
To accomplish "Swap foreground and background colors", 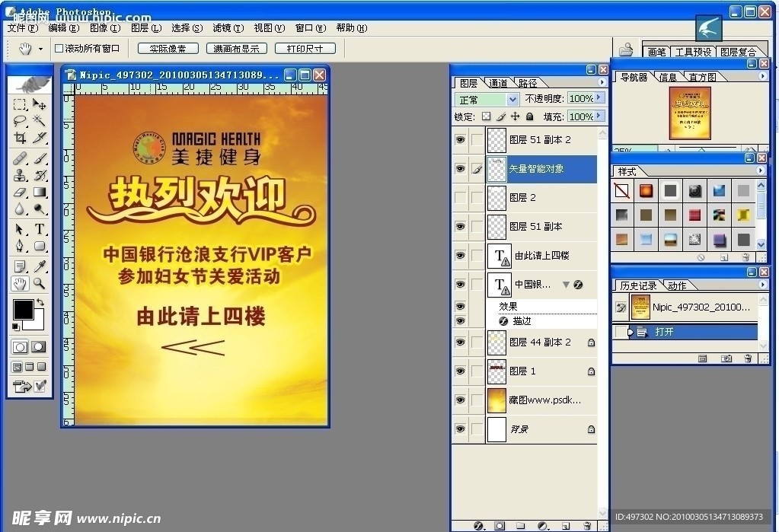I will coord(40,302).
